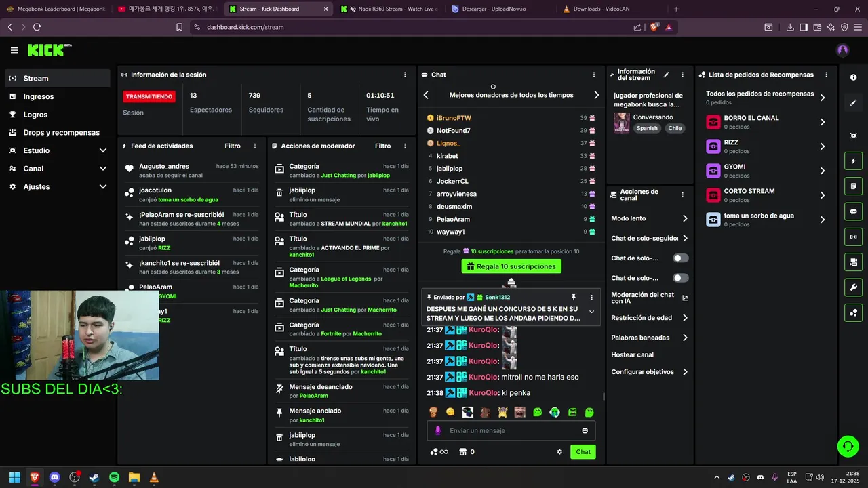Click the Regala 10 suscripciones button
868x488 pixels.
coord(511,266)
